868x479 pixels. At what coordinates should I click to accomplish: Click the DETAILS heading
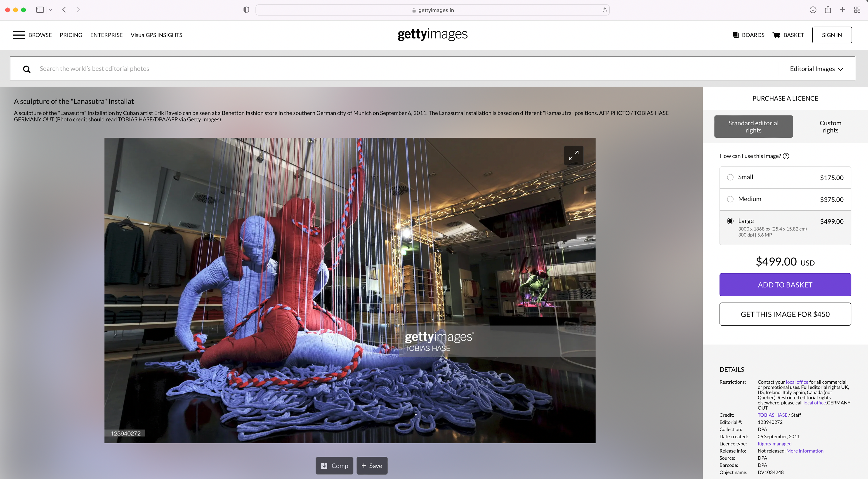click(732, 369)
